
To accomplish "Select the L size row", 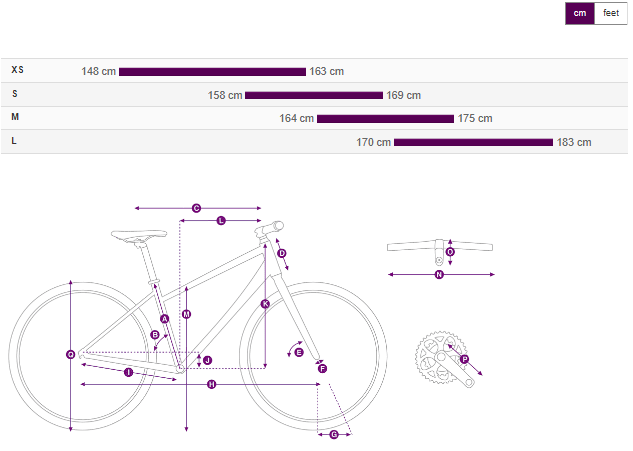I will 14,141.
